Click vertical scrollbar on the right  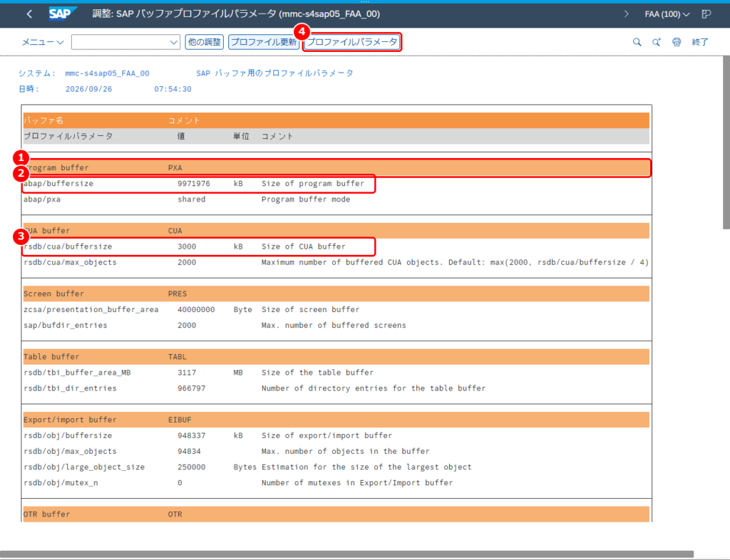(x=726, y=142)
